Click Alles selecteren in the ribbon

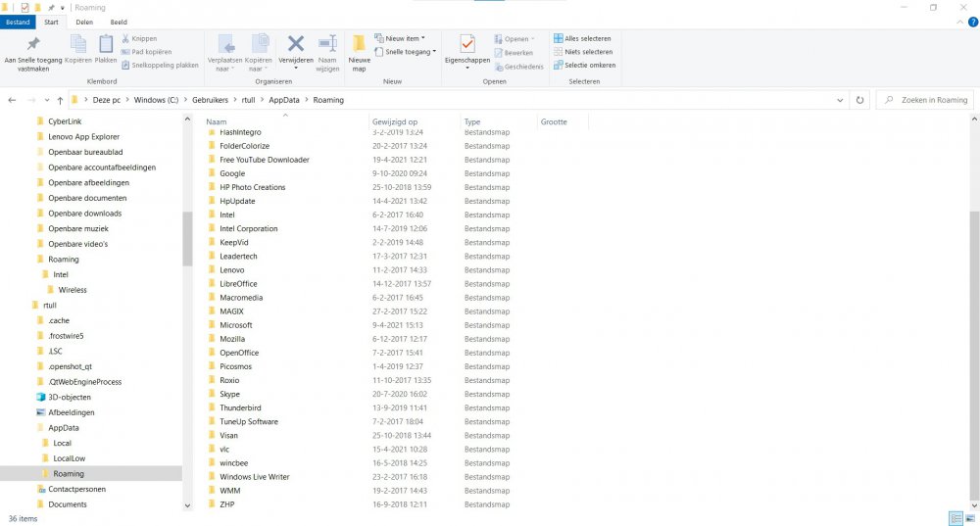pos(584,39)
